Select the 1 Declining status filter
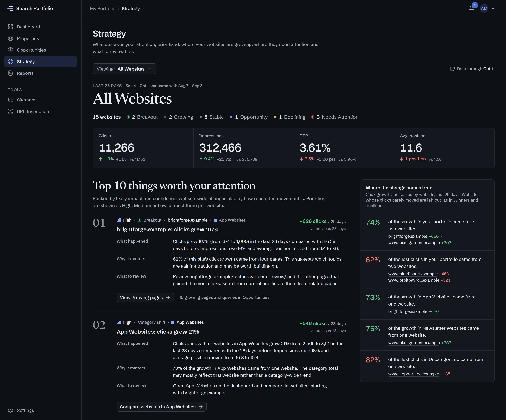This screenshot has width=506, height=420. (289, 117)
